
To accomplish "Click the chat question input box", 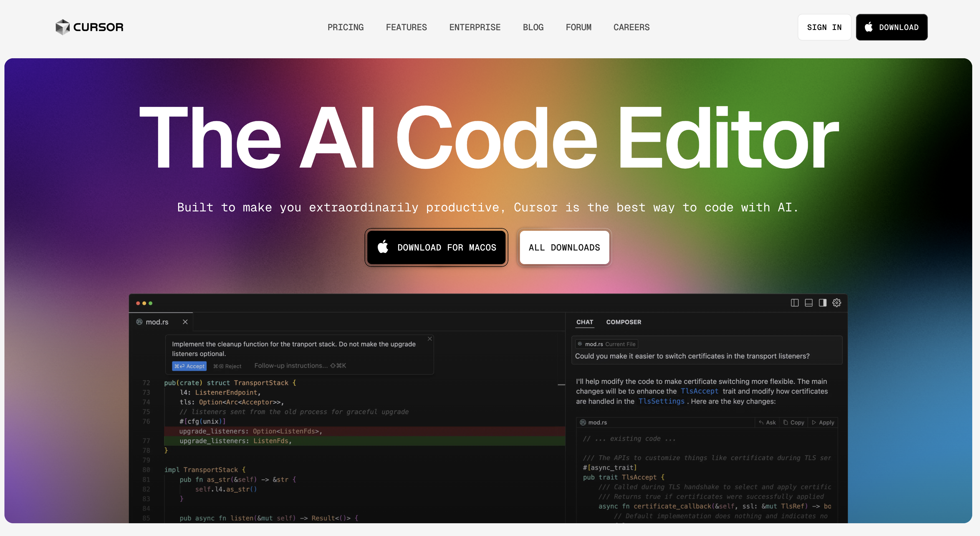I will point(707,350).
